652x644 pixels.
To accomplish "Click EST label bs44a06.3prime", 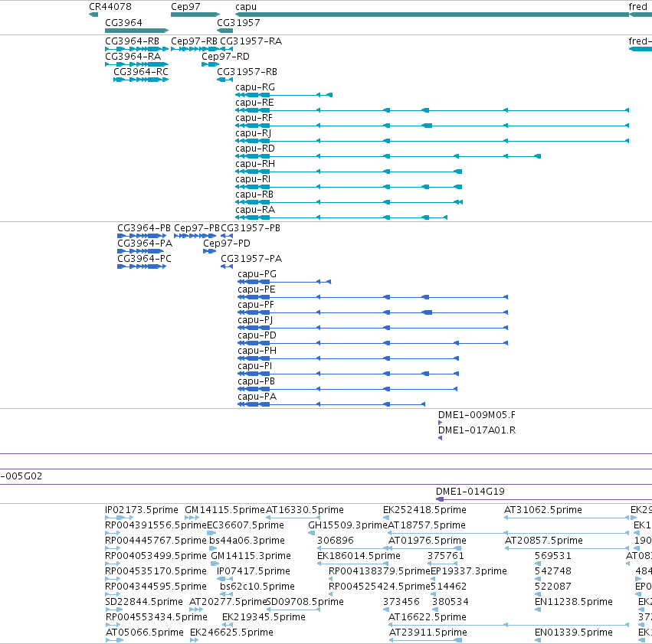I will click(x=247, y=541).
